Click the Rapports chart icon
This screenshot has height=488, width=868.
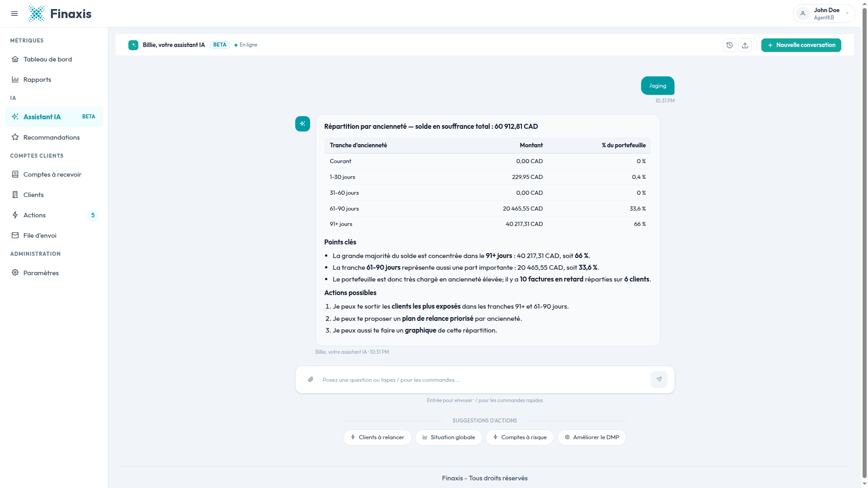[x=15, y=80]
